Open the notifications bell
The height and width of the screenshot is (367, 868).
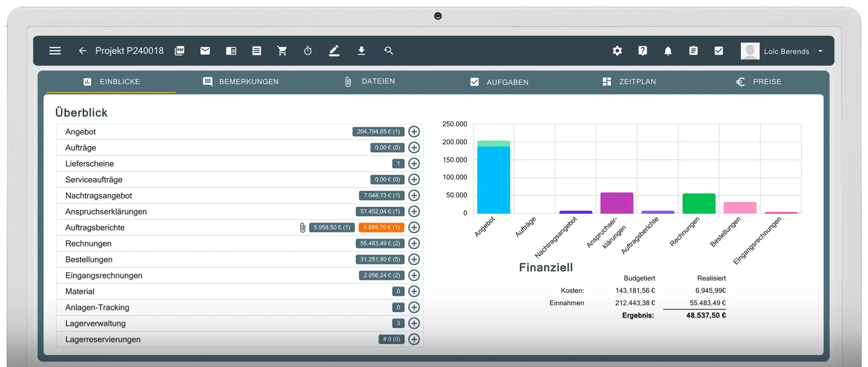point(668,51)
